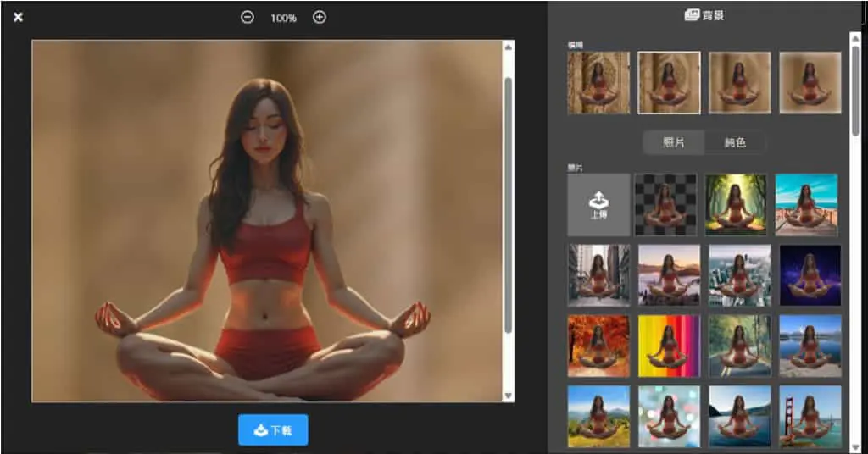This screenshot has height=454, width=868.
Task: Close the editor with the X icon
Action: pyautogui.click(x=19, y=17)
